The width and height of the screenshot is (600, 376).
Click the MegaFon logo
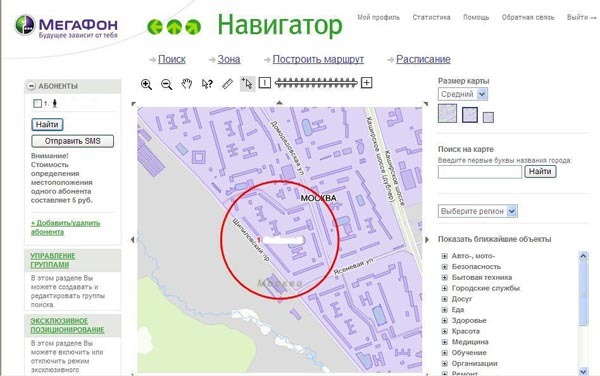(67, 26)
